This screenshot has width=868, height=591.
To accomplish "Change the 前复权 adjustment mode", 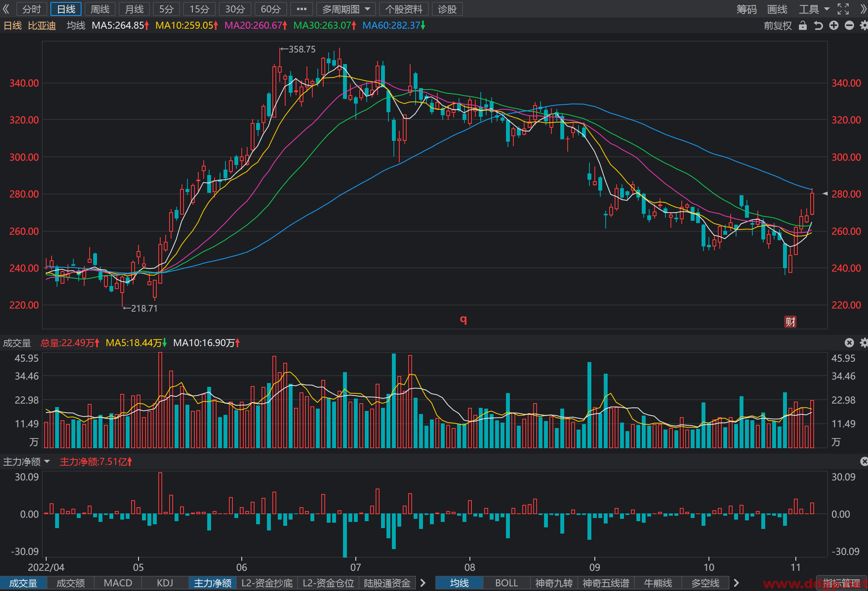I will pos(778,26).
